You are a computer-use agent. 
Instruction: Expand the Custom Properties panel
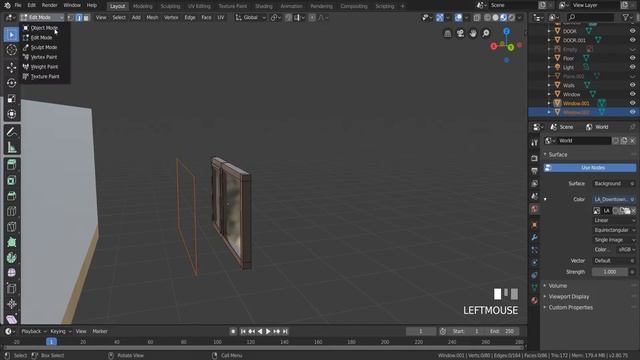point(570,307)
